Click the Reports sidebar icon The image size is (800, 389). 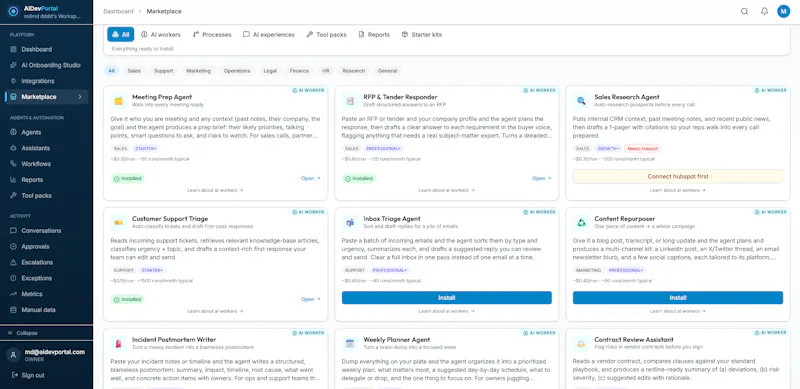click(x=13, y=180)
